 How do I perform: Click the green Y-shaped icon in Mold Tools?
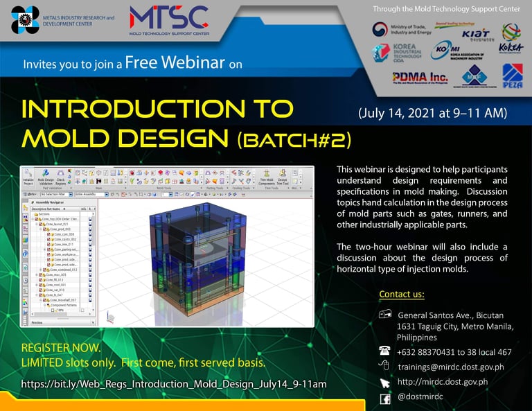click(132, 181)
